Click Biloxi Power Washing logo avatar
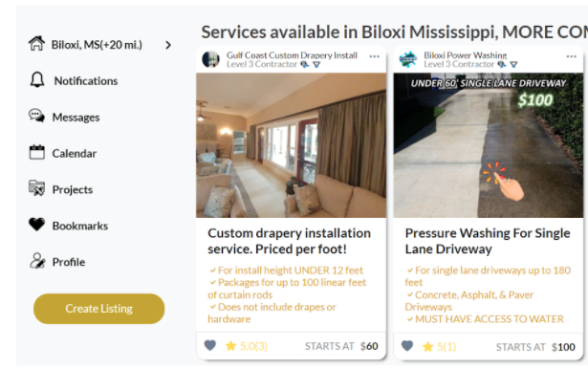 (408, 59)
